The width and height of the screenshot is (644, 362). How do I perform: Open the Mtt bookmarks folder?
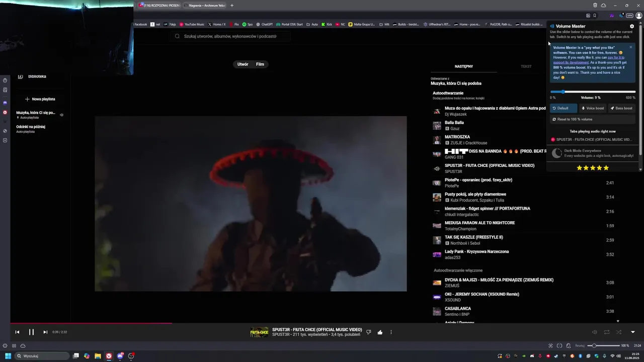(x=384, y=24)
